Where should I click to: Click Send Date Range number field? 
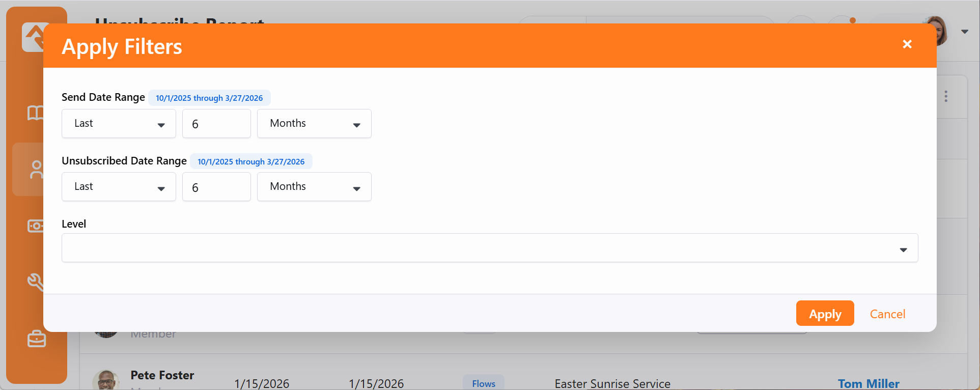(216, 124)
